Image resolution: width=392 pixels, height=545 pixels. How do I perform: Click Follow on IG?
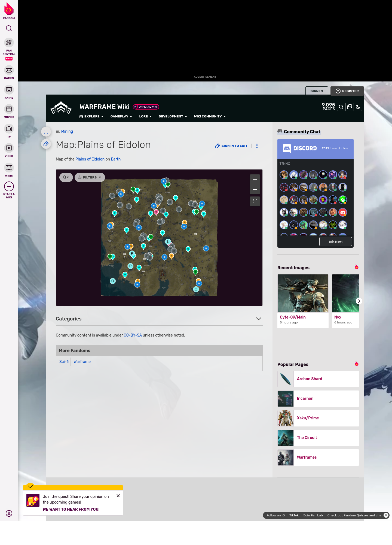pos(275,515)
